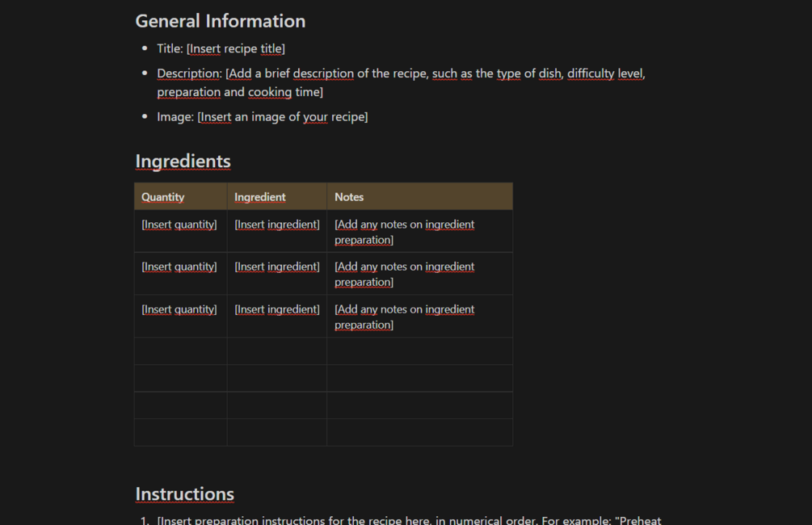Screen dimensions: 812x525
Task: Click "[Insert ingredient]" in the first ingredient row
Action: click(x=277, y=225)
